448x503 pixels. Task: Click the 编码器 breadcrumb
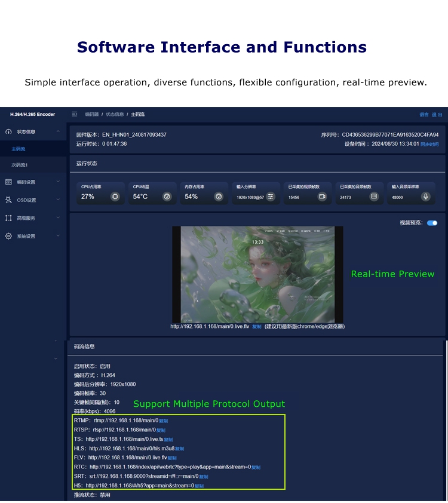click(x=92, y=115)
